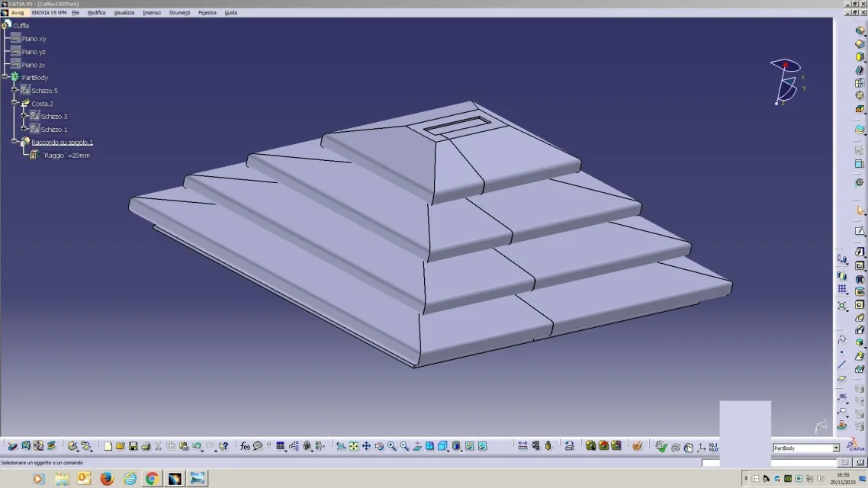Click the 3D compass in the viewport
This screenshot has height=488, width=868.
pos(787,82)
